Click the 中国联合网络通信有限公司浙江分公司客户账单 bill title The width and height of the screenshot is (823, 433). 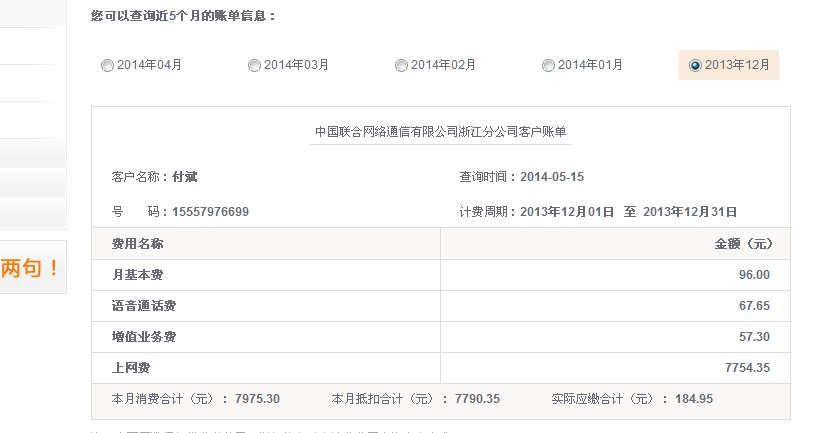pos(440,131)
